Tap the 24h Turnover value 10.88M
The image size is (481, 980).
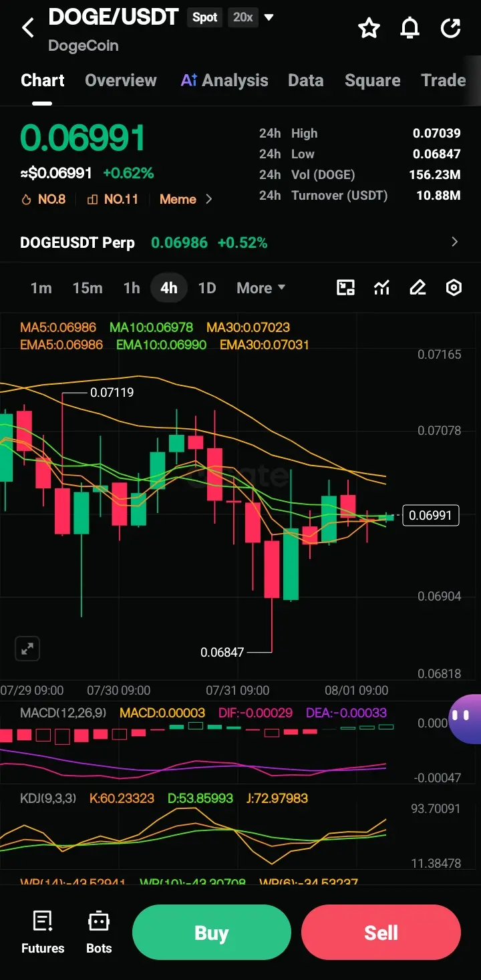438,195
